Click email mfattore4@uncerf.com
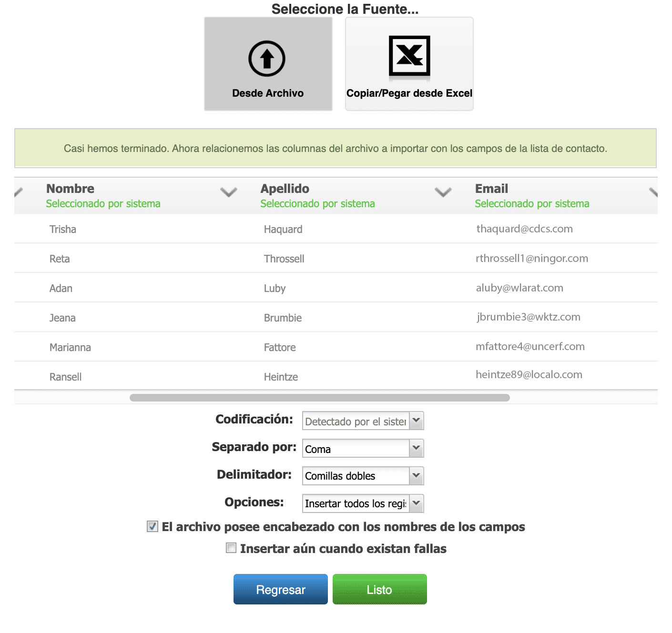 tap(530, 346)
